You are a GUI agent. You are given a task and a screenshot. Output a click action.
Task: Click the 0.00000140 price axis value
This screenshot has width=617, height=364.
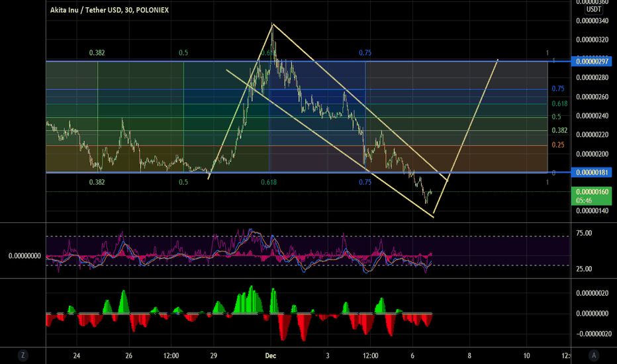[592, 211]
